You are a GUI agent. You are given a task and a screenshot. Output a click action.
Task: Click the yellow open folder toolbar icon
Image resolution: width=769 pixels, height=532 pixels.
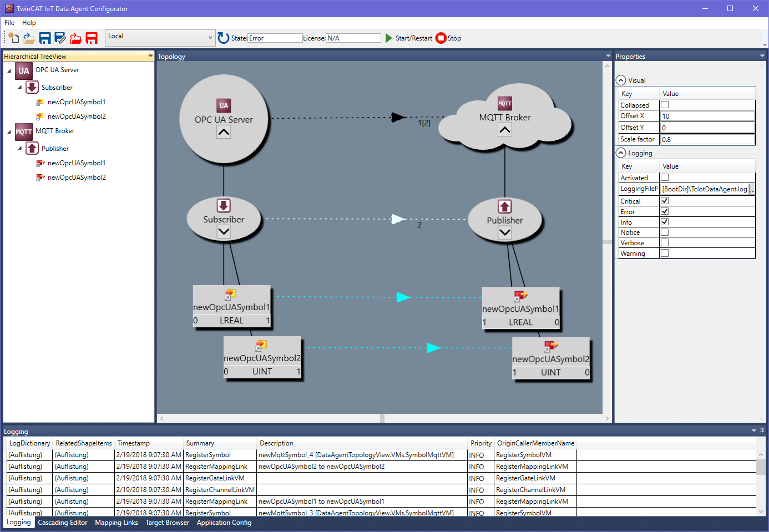(29, 38)
